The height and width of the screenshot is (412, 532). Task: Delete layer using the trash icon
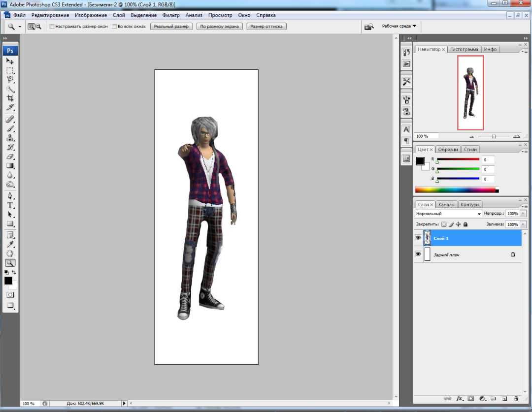pos(516,398)
